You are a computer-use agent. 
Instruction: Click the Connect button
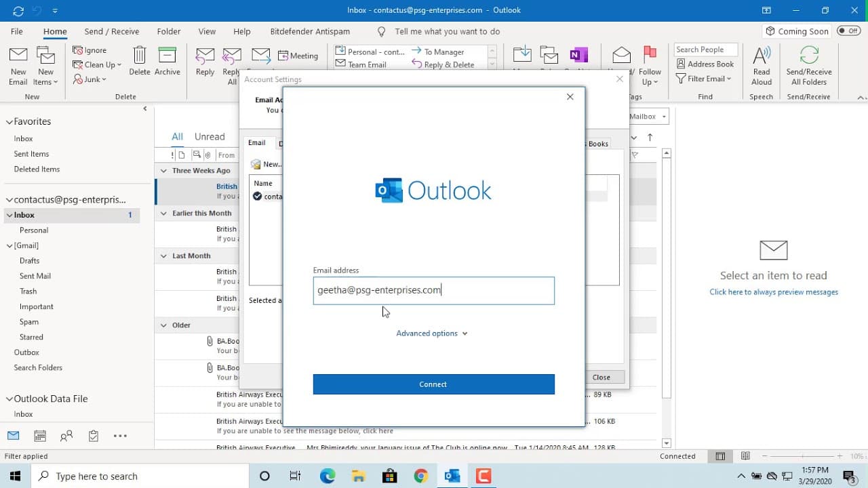[x=433, y=384]
